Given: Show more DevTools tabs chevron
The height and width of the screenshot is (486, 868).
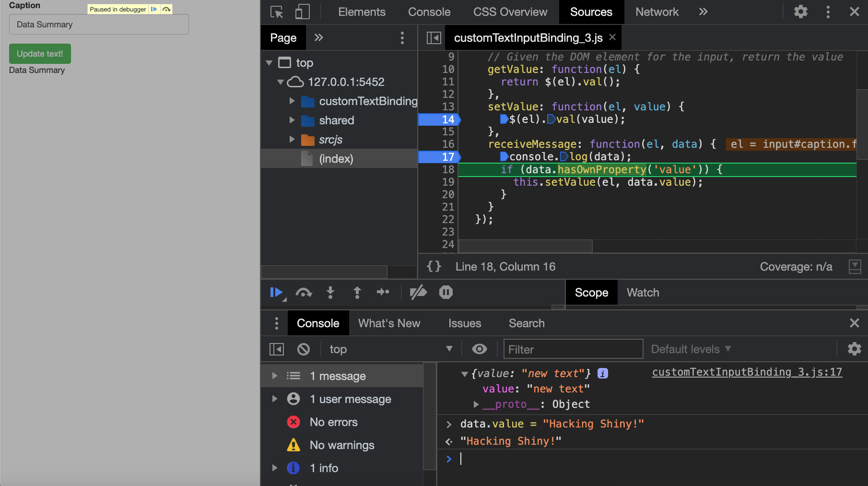Looking at the screenshot, I should (x=703, y=12).
